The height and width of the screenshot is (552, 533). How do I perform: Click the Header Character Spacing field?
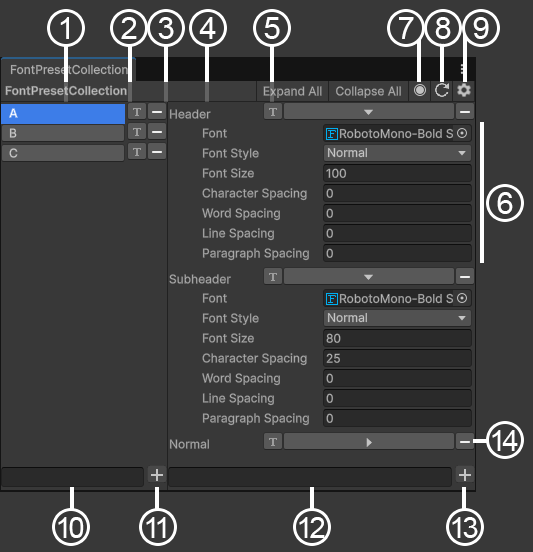[397, 193]
